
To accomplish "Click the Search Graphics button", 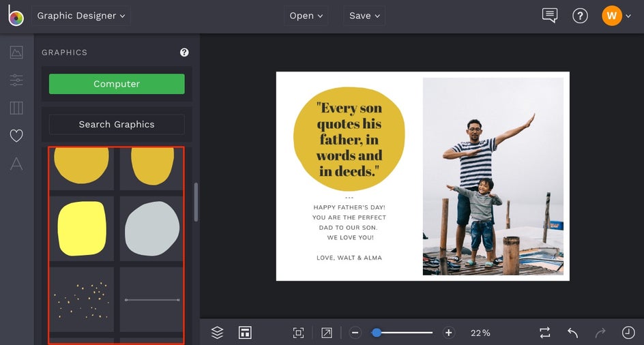I will 117,124.
